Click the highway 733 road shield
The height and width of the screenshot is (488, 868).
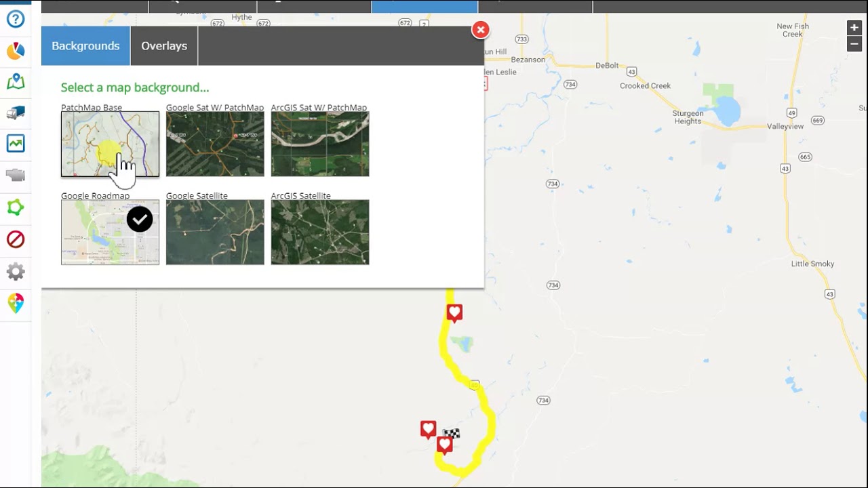pos(521,39)
